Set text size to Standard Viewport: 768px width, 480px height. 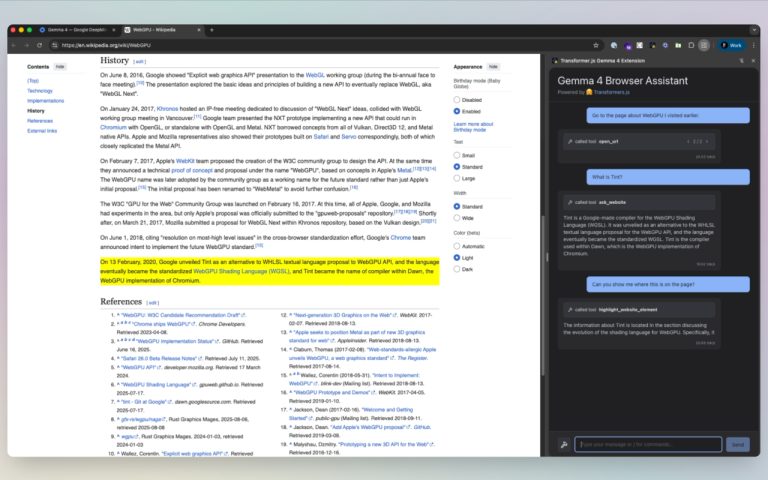click(456, 167)
